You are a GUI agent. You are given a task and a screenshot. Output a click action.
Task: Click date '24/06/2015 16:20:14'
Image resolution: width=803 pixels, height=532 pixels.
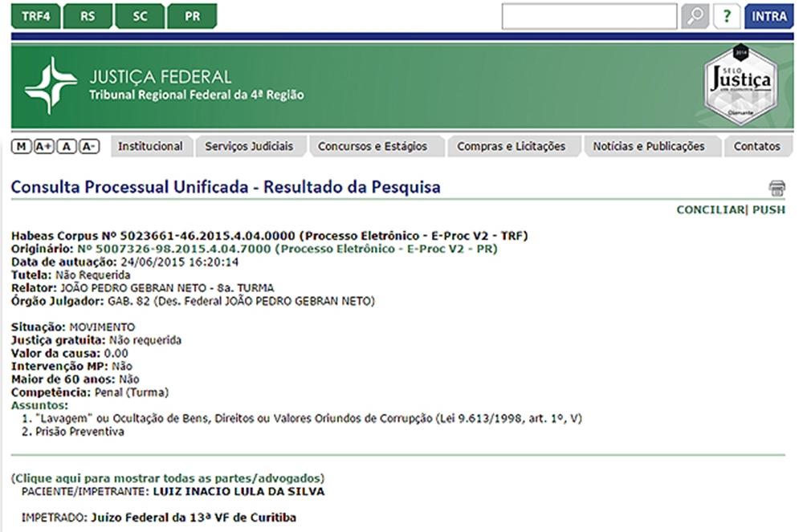[x=180, y=262]
